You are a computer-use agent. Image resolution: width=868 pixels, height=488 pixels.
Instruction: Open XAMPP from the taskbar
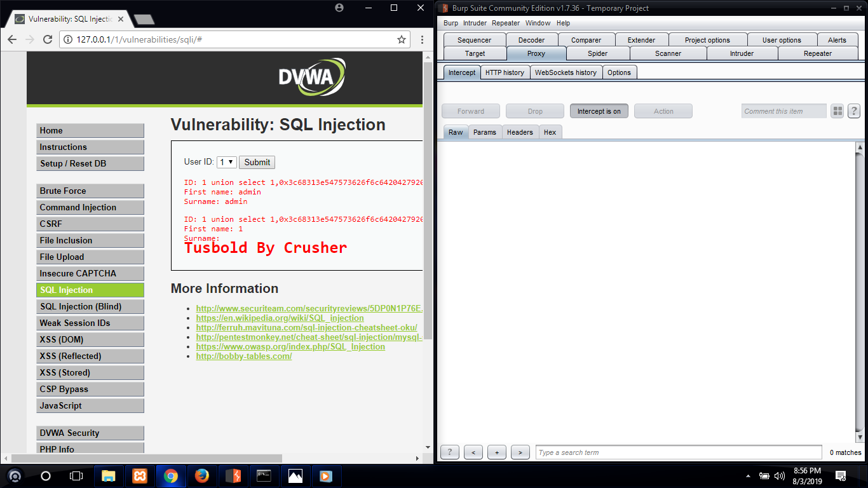(x=140, y=475)
